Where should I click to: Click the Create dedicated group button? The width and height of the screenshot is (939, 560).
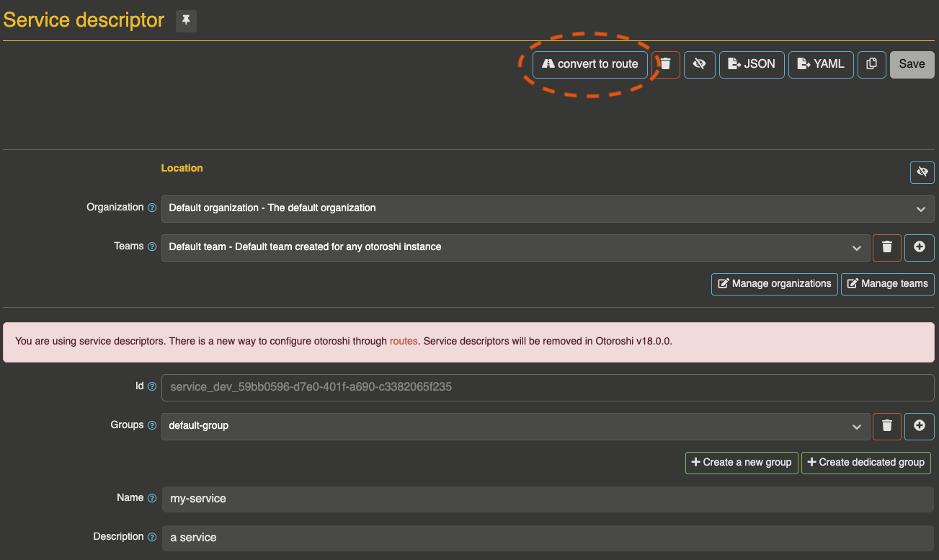coord(865,463)
